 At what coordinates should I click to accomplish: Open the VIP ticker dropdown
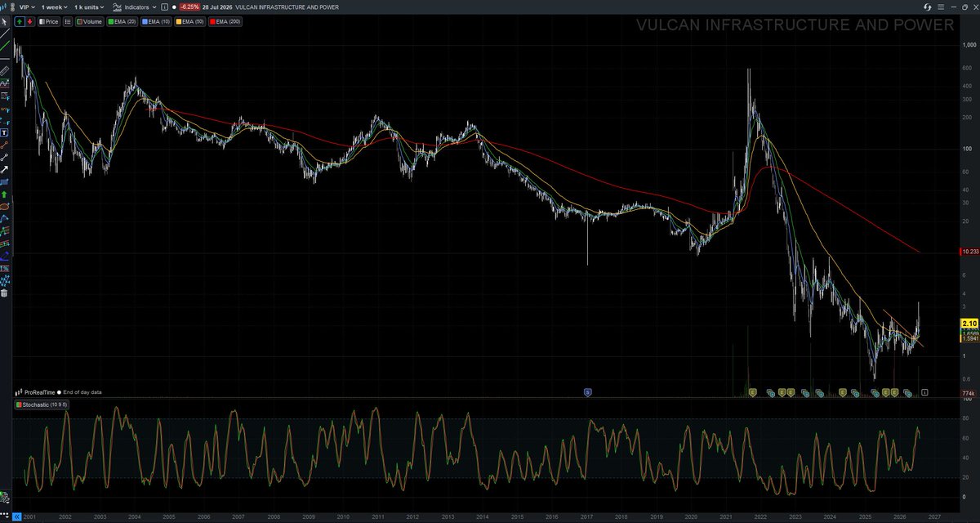(x=27, y=7)
